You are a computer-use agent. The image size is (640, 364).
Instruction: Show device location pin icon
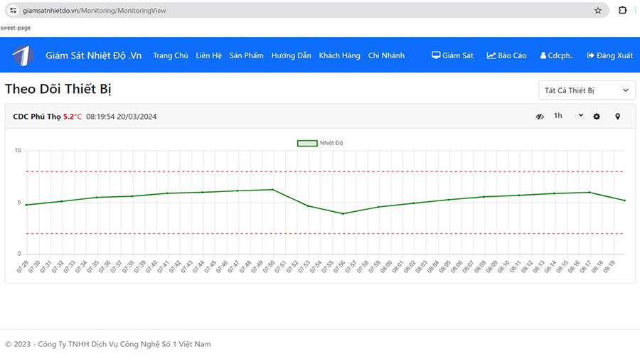coord(617,117)
